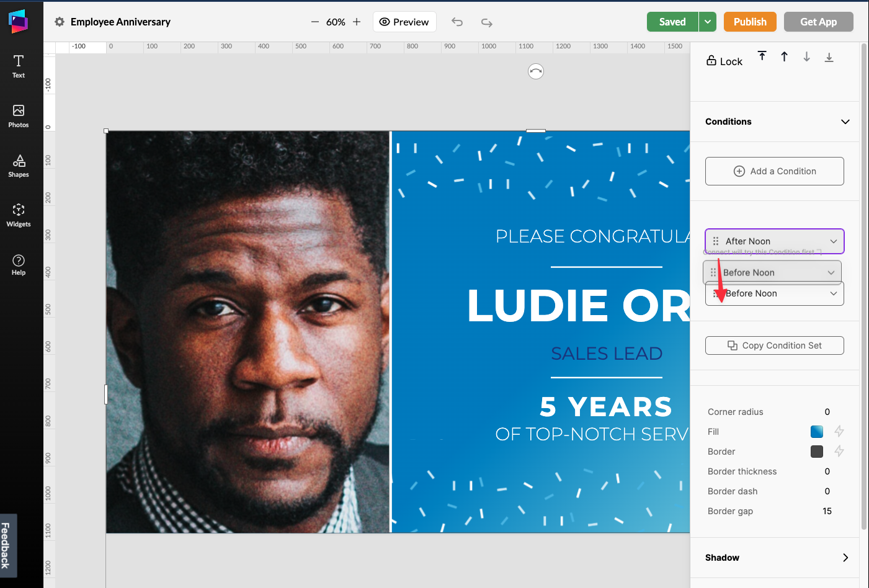Undo the last action
Viewport: 869px width, 588px height.
click(x=457, y=22)
